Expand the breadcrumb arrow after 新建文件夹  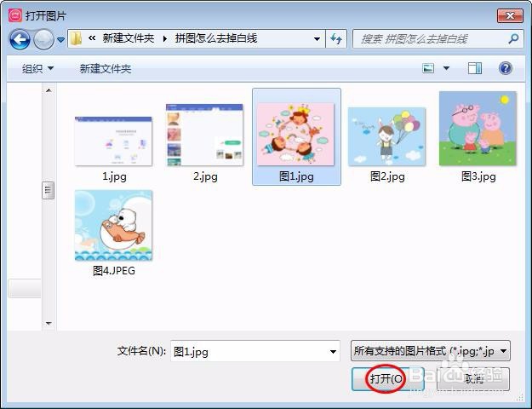pos(165,38)
